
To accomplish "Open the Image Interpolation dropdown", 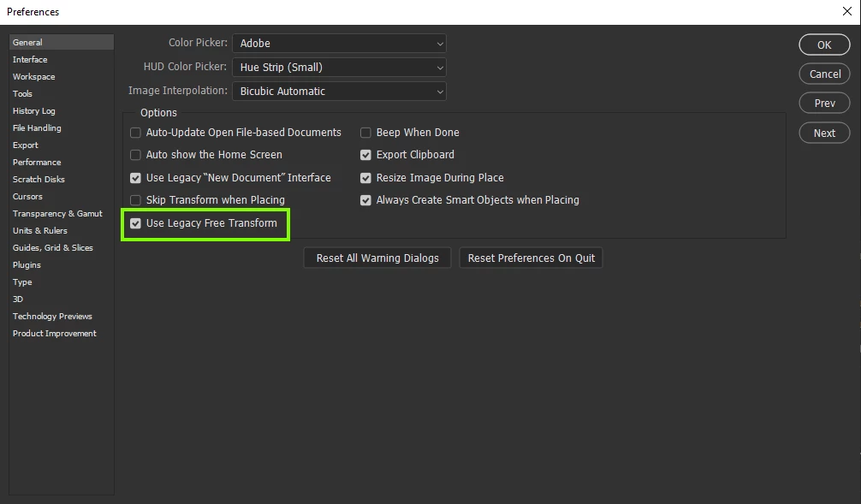I will [x=339, y=92].
